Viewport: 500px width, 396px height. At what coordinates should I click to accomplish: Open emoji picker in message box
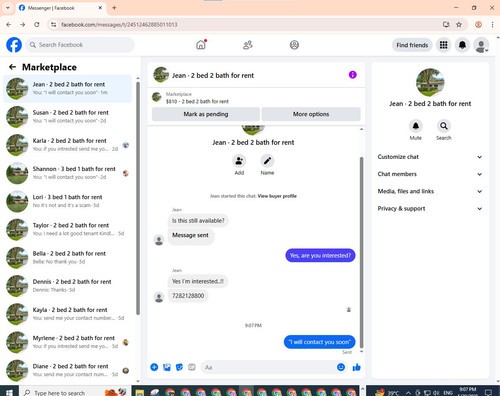[x=341, y=367]
